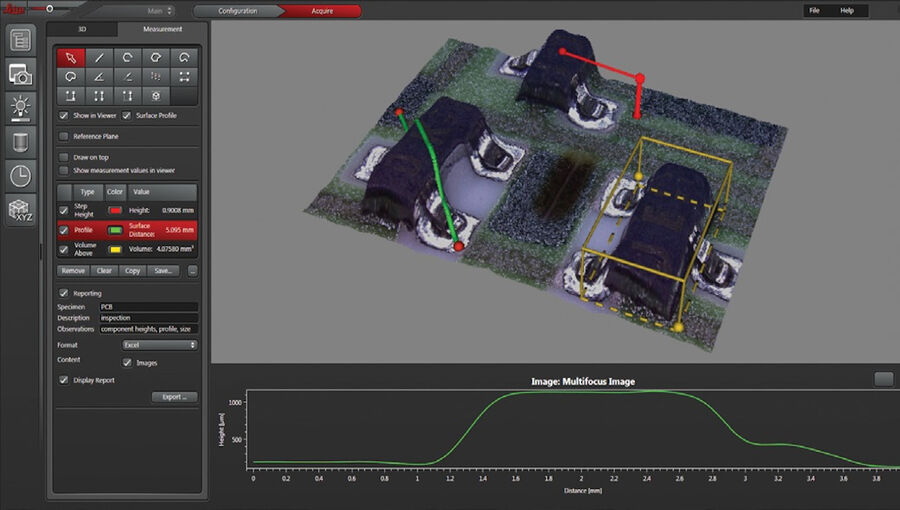Open the clock time-lapse sidebar icon
The width and height of the screenshot is (900, 510).
tap(21, 176)
